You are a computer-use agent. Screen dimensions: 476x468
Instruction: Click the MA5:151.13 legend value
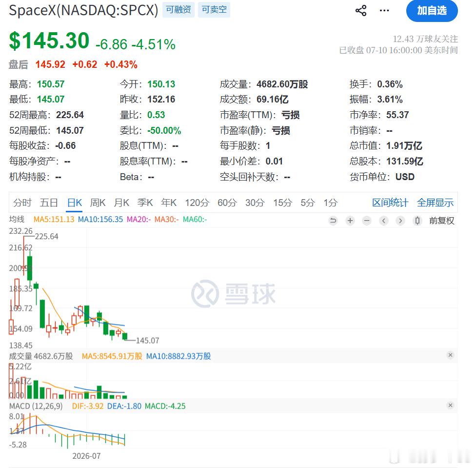54,219
